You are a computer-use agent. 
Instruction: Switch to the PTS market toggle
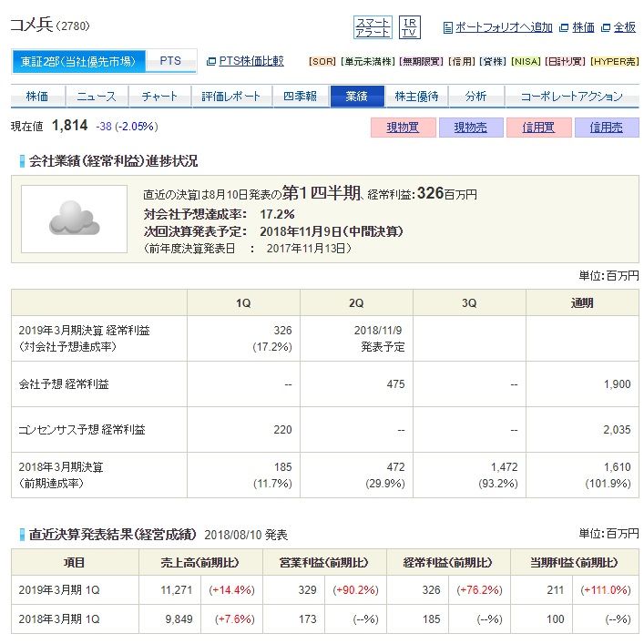click(170, 61)
